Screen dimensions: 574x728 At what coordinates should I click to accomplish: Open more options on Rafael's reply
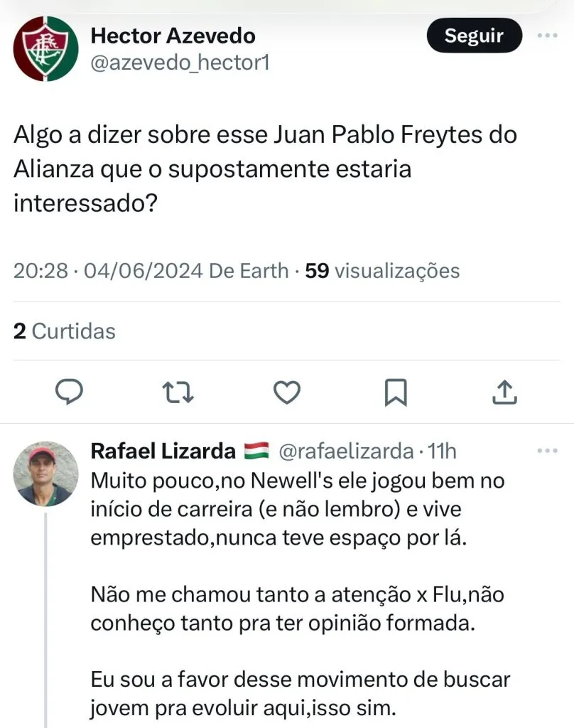pyautogui.click(x=547, y=451)
